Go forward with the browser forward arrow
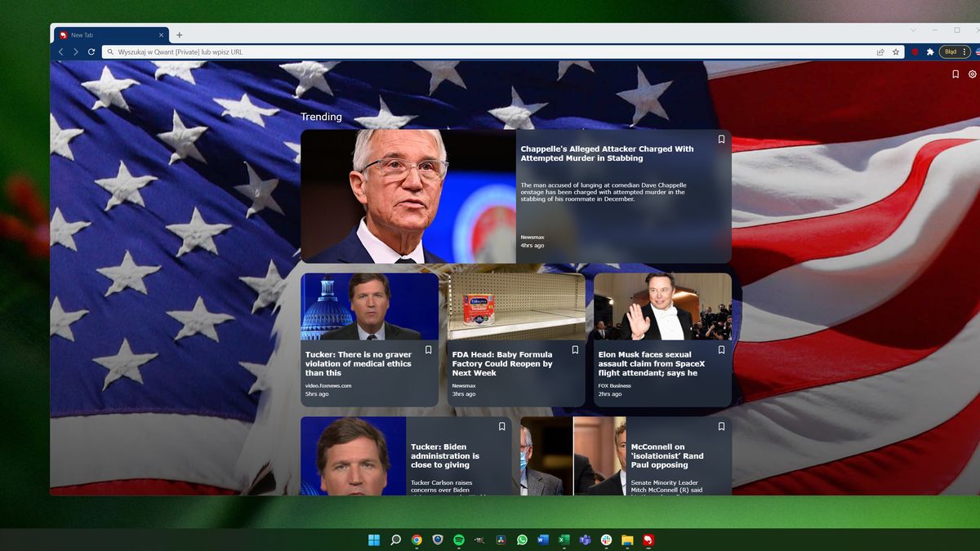Screen dimensions: 980x551 tap(76, 51)
